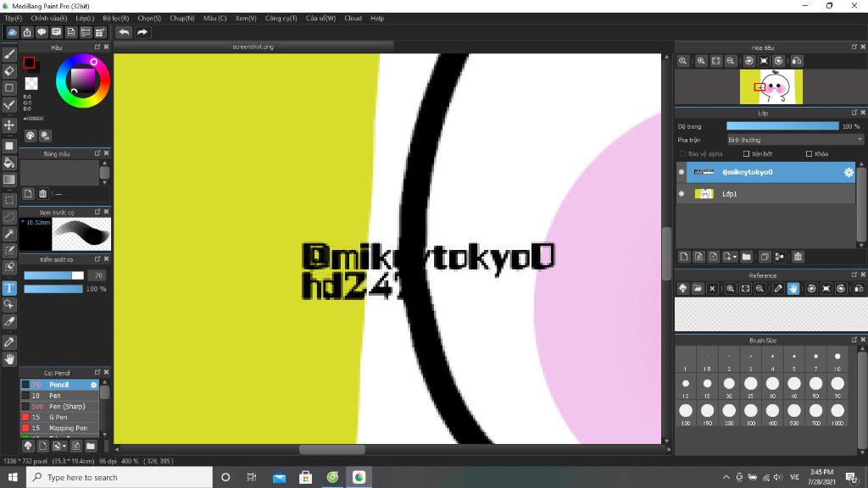Hide the Lớp1 layer
Viewport: 868px width, 488px height.
click(682, 194)
